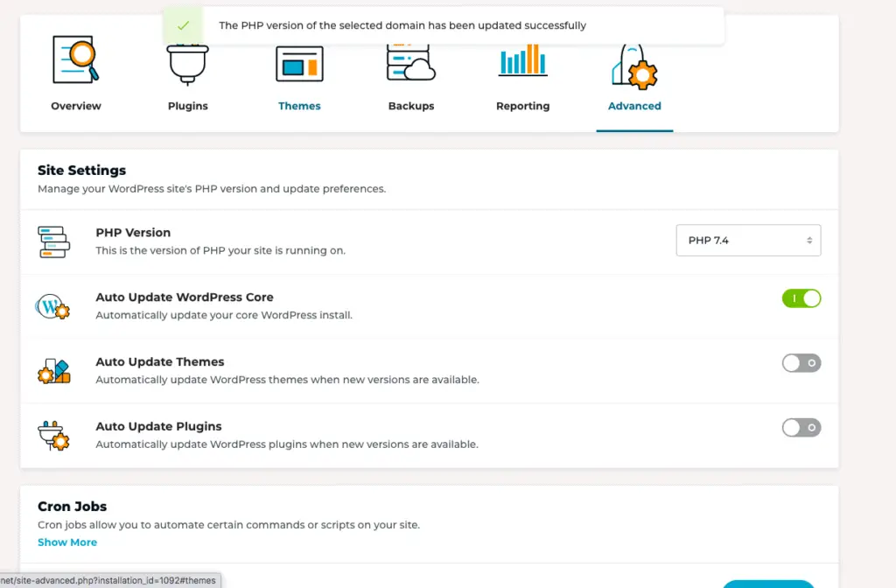Select the Advanced tab label
The height and width of the screenshot is (588, 896).
point(634,106)
